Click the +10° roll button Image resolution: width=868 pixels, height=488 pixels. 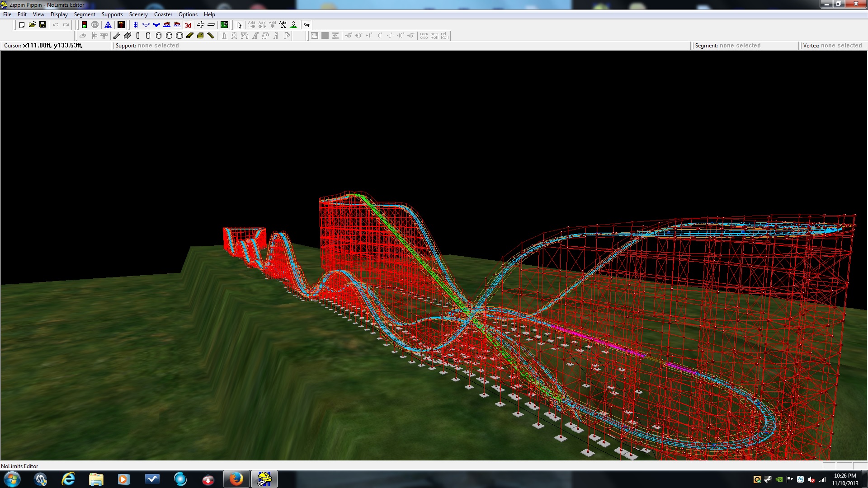click(359, 35)
